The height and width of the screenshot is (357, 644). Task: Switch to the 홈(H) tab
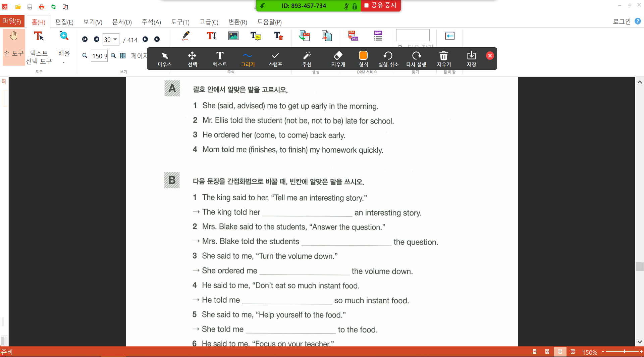tap(38, 22)
